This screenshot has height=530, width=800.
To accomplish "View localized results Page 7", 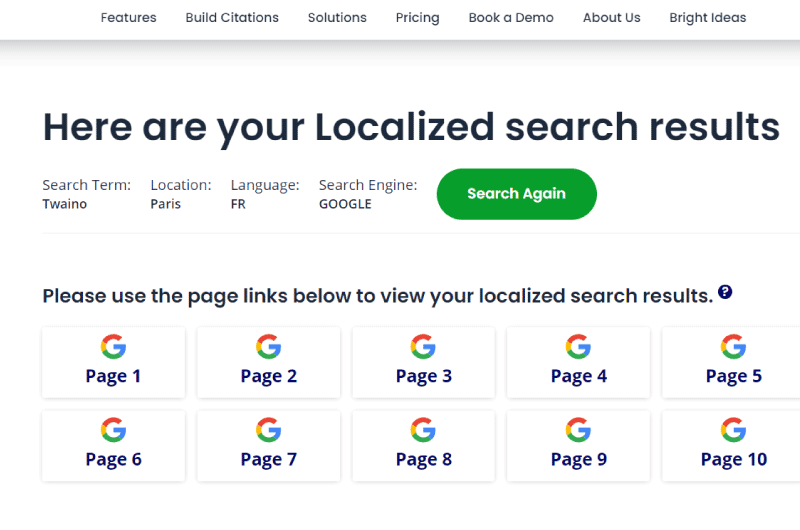I will point(268,446).
